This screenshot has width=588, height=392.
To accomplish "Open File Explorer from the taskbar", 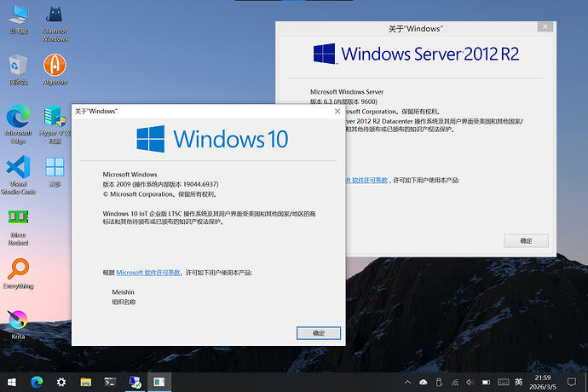I will pos(85,383).
